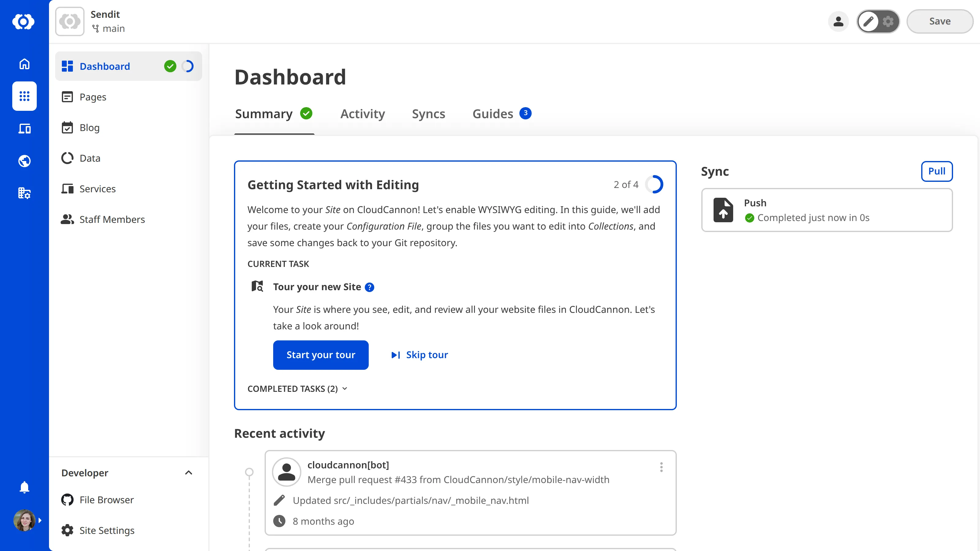The width and height of the screenshot is (980, 551).
Task: Click the 2 of 4 progress circle
Action: (655, 184)
